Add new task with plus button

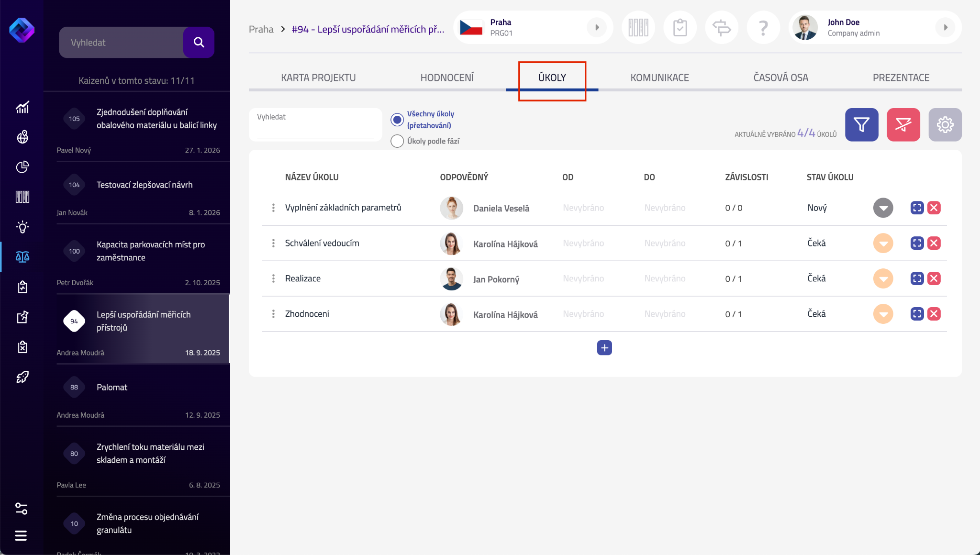click(x=604, y=348)
